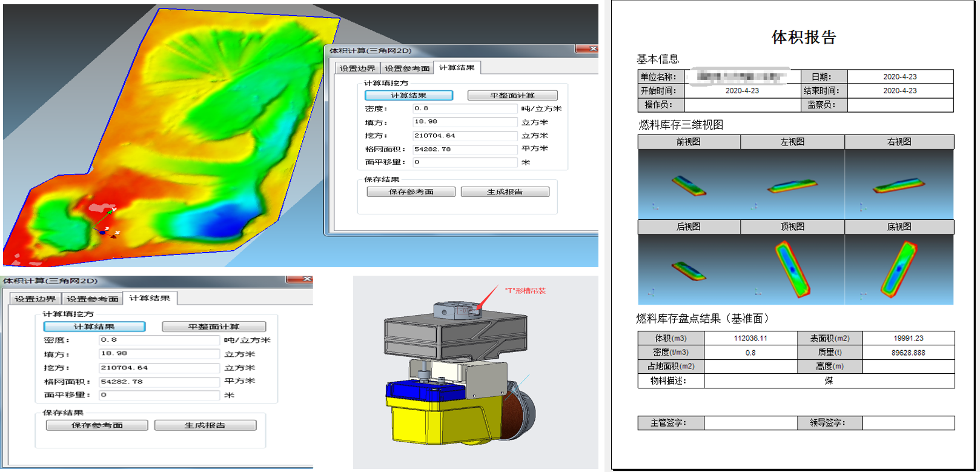Viewport: 980px width, 472px height.
Task: Click 平整面计算 button in dialog over terrain map
Action: click(512, 95)
